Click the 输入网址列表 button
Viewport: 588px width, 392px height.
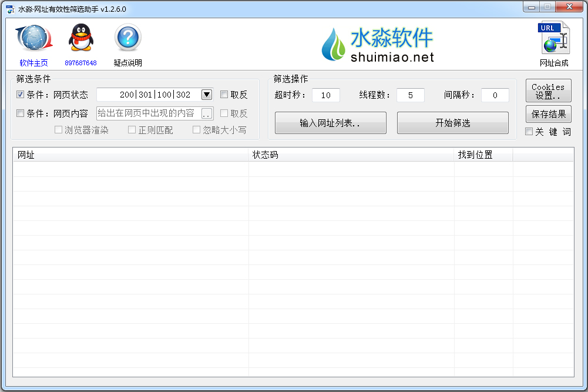pos(330,123)
